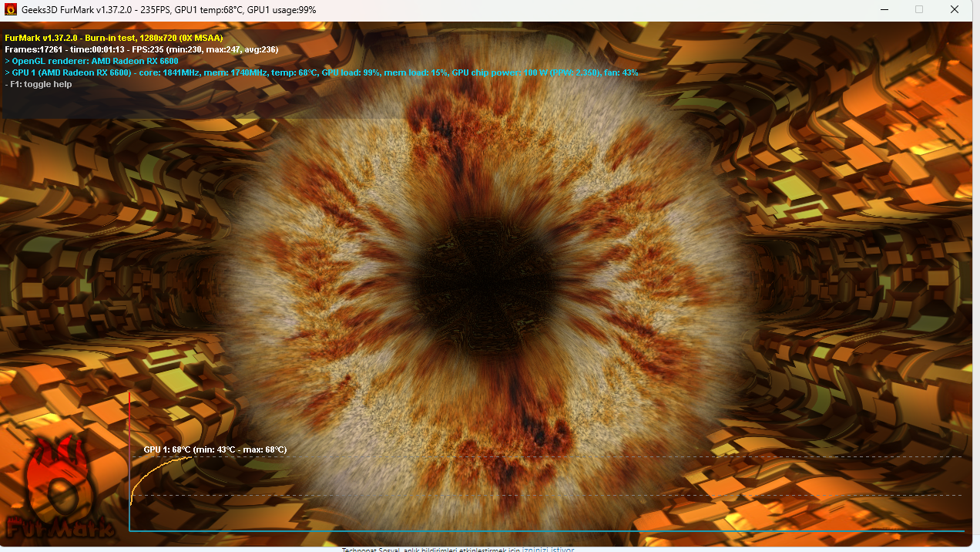Click the 'OpenGL renderer: AMD Radeon RX 6600' line
The height and width of the screenshot is (552, 980).
coord(92,60)
